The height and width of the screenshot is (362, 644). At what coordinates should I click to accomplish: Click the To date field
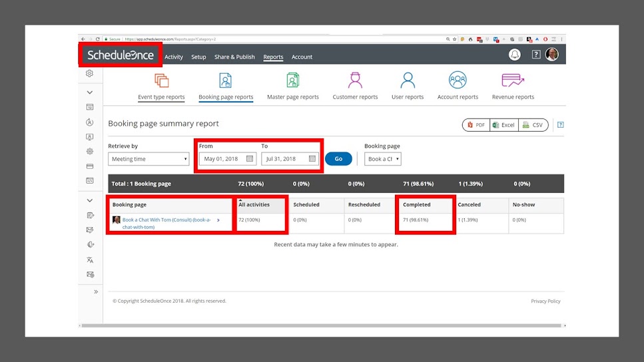290,159
